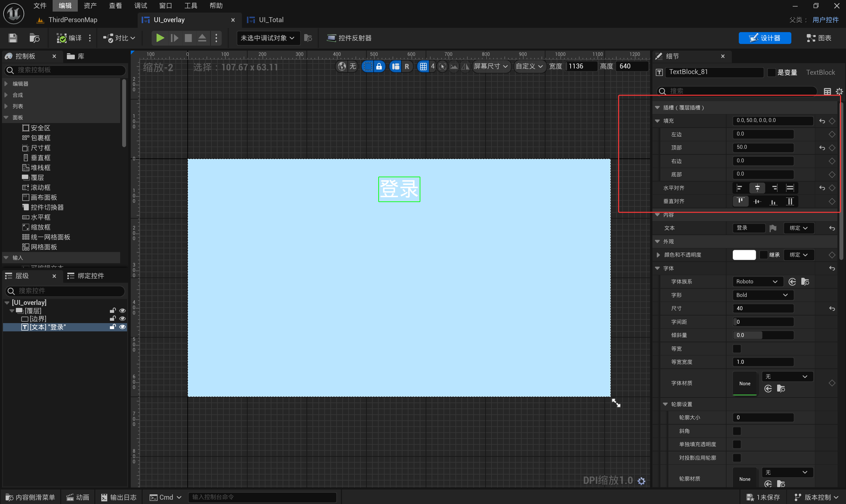The width and height of the screenshot is (846, 504).
Task: Open the 资产 menu
Action: click(x=90, y=5)
